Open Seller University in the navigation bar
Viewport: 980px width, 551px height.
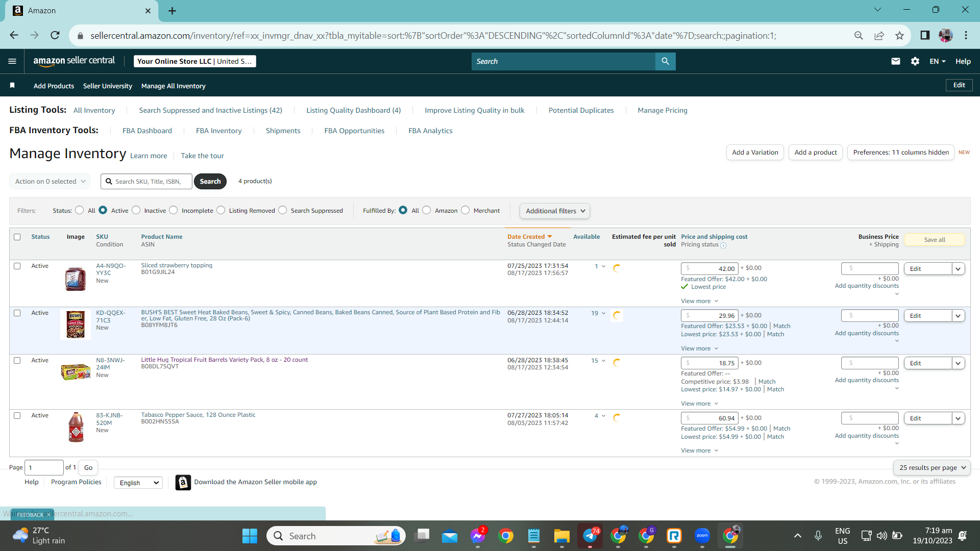(108, 86)
